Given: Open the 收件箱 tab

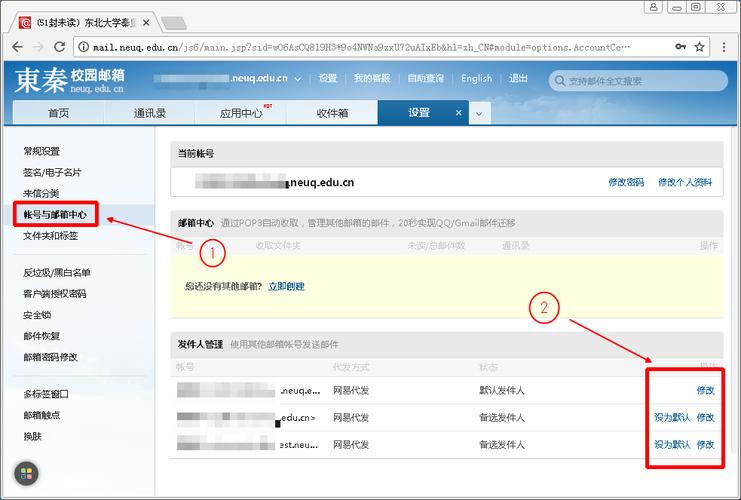Looking at the screenshot, I should (x=332, y=113).
